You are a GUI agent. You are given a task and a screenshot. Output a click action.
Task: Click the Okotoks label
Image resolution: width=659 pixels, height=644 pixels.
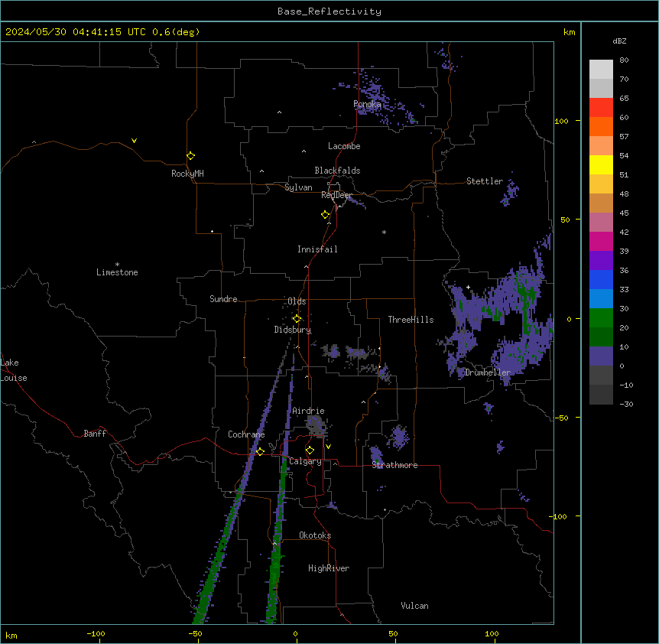point(315,535)
